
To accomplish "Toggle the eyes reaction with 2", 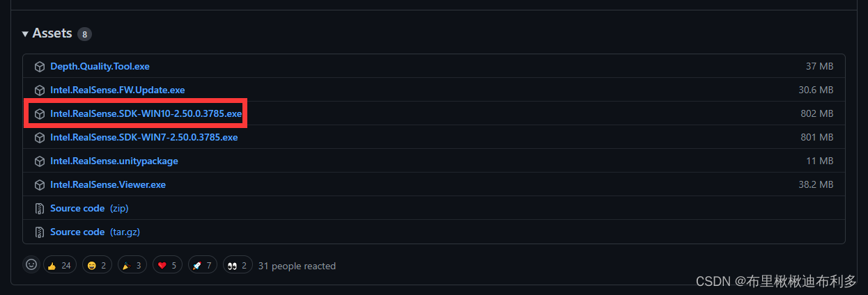I will click(238, 266).
